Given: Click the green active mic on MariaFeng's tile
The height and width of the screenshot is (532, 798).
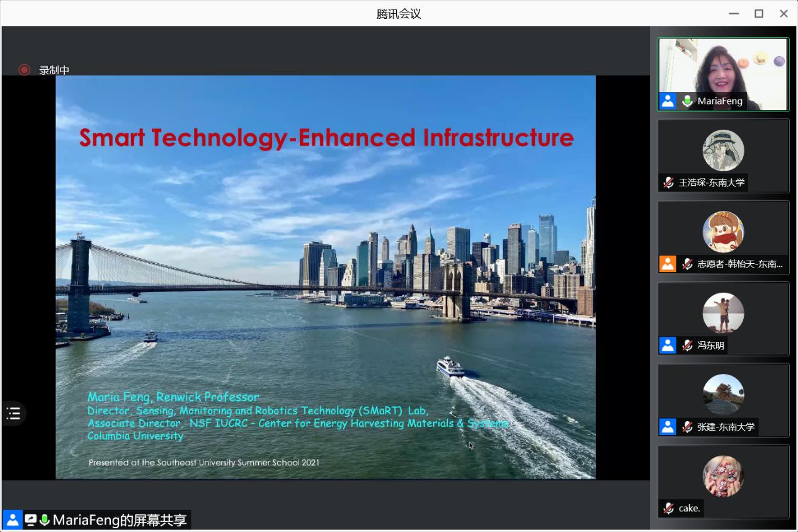Looking at the screenshot, I should coord(687,101).
